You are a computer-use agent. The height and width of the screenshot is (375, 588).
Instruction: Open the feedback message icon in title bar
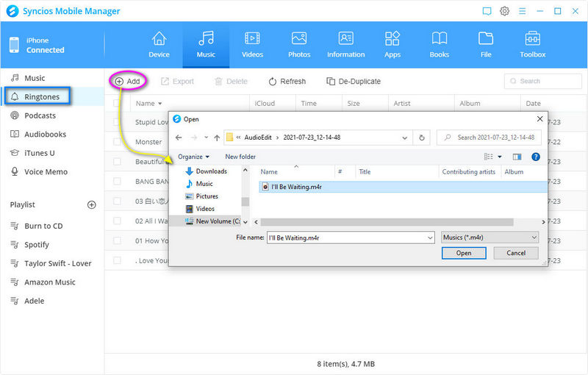click(487, 11)
